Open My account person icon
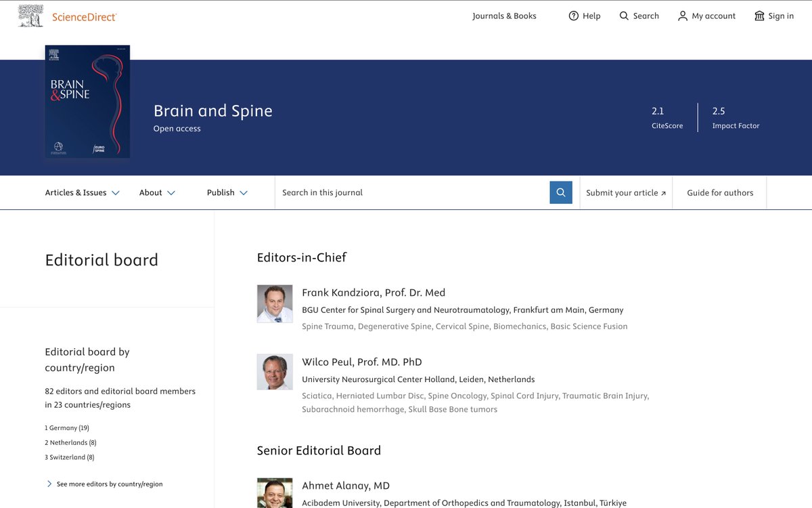This screenshot has width=812, height=508. [x=683, y=16]
